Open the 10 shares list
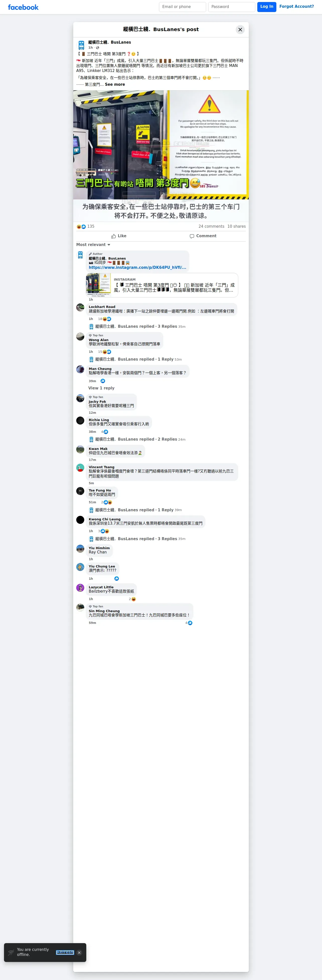 [236, 226]
